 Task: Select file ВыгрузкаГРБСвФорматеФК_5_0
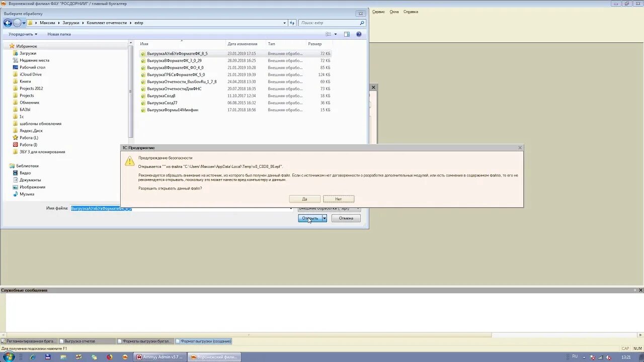[176, 74]
